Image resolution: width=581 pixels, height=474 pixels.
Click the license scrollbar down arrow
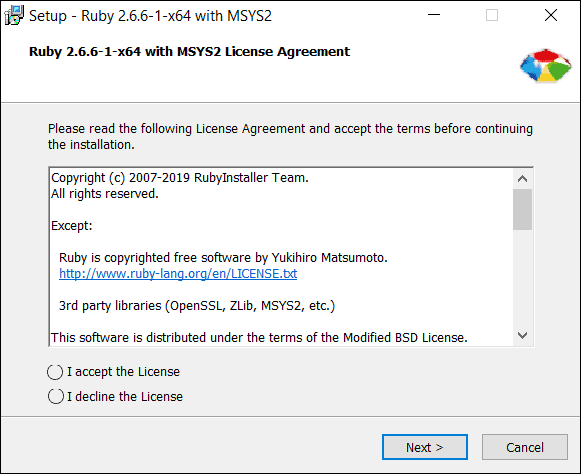[522, 335]
